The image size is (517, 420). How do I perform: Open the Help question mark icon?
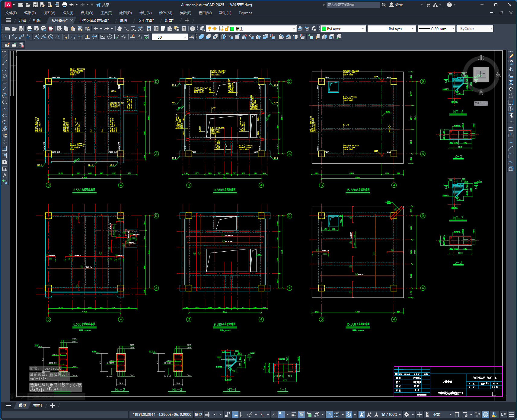tap(193, 29)
